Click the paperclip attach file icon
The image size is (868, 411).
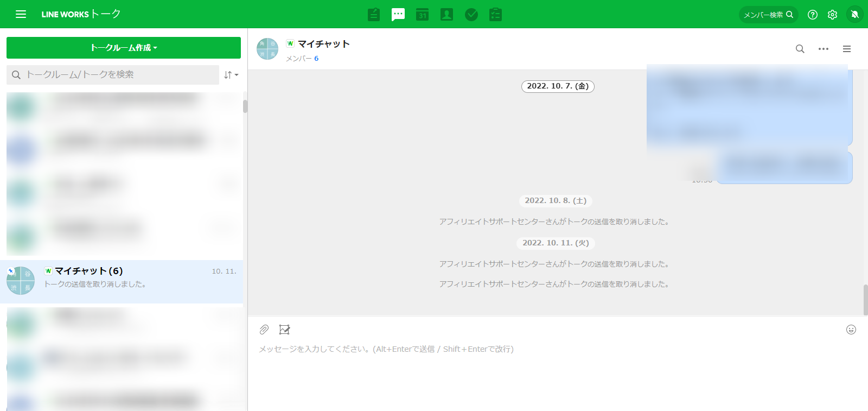[x=264, y=330]
